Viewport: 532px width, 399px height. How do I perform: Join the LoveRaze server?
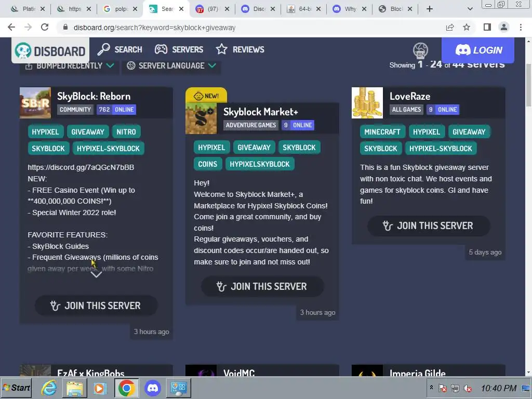coord(429,226)
